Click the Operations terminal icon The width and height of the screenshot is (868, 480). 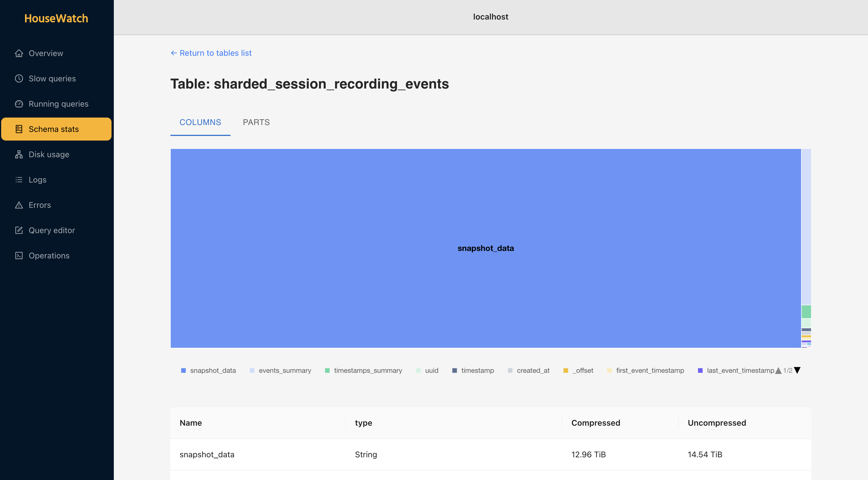[x=19, y=256]
